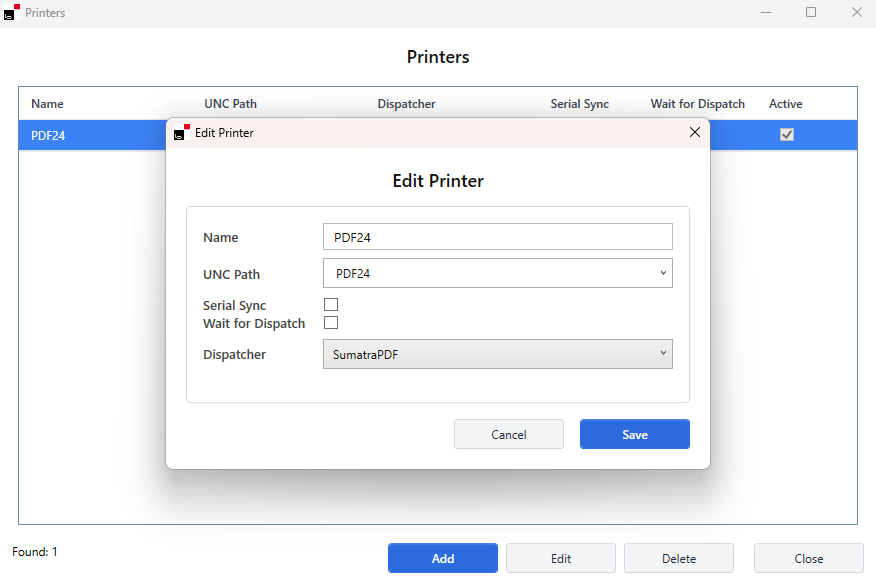
Task: Click the Wait for Dispatch column header
Action: (697, 104)
